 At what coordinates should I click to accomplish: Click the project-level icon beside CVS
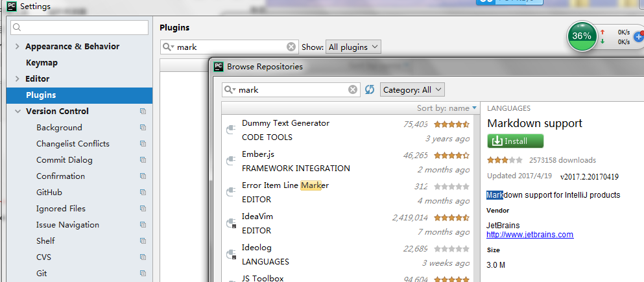click(143, 257)
